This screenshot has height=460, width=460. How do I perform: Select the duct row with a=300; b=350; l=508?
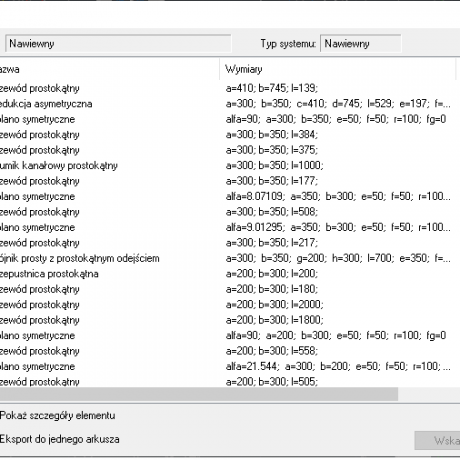click(x=228, y=212)
